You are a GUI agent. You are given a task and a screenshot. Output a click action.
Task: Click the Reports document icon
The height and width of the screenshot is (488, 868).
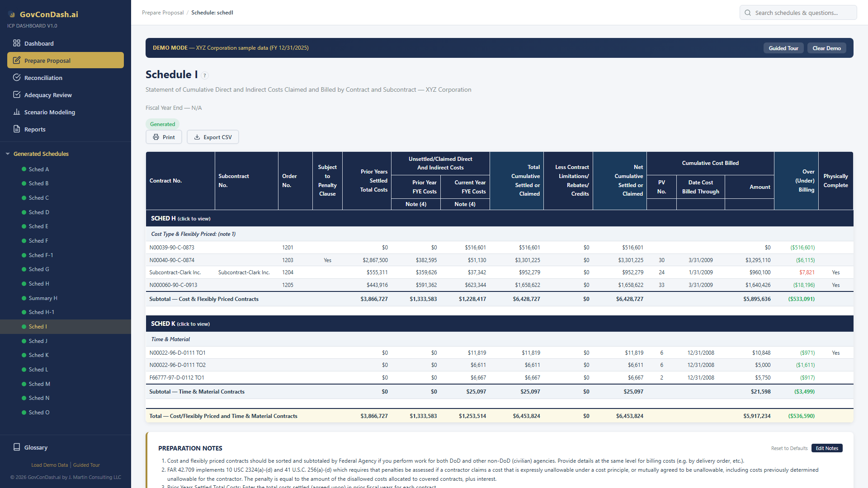17,129
